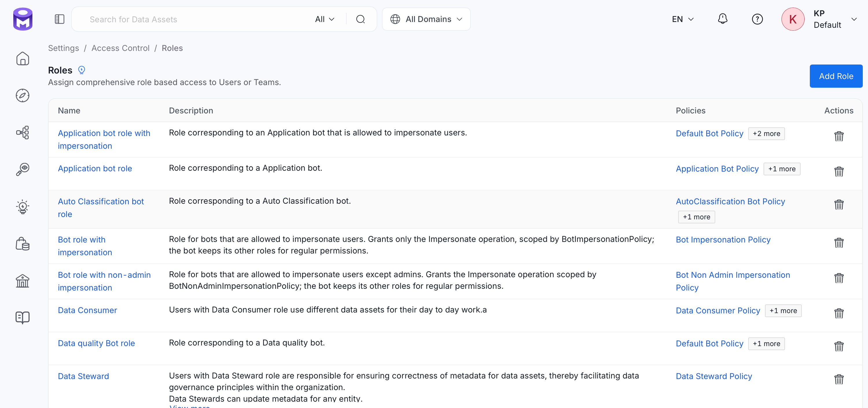Screen dimensions: 868x408
Task: Delete Bot role with non-admin impersonation
Action: [x=839, y=278]
